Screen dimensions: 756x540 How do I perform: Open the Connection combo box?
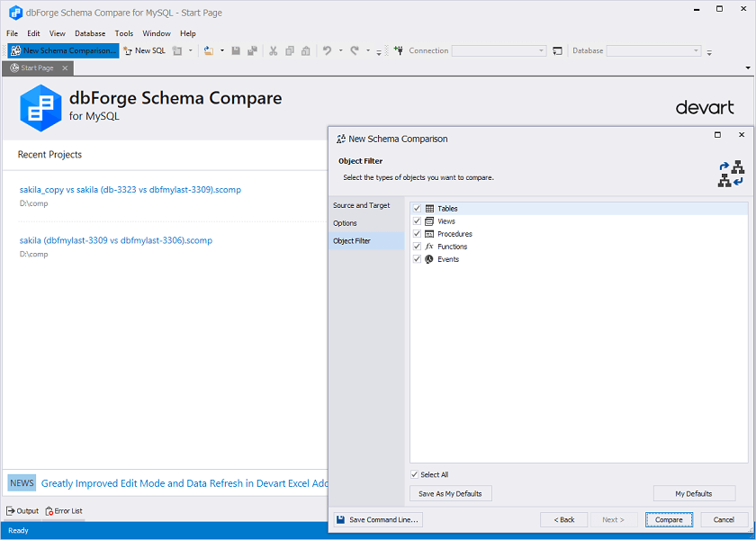[499, 50]
